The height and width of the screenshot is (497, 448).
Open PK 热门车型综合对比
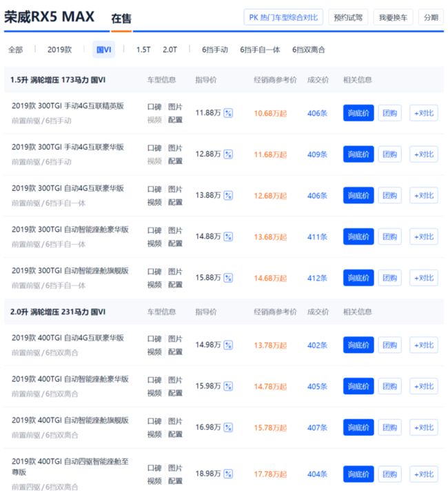pos(283,17)
